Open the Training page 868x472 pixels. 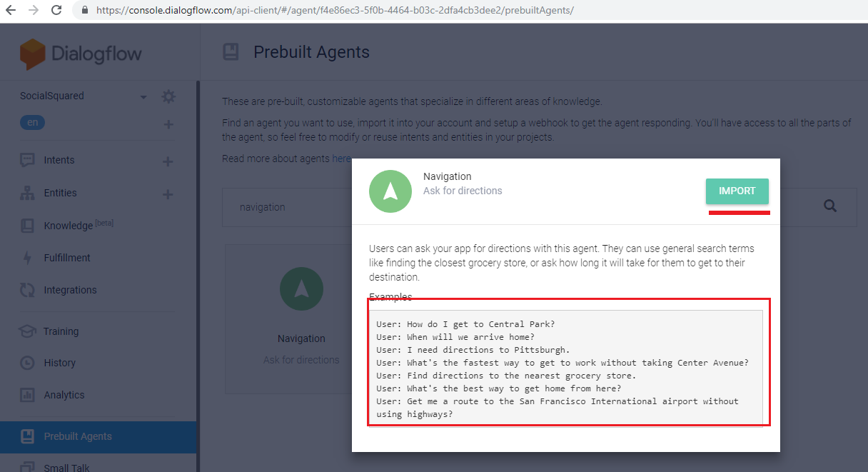[61, 331]
